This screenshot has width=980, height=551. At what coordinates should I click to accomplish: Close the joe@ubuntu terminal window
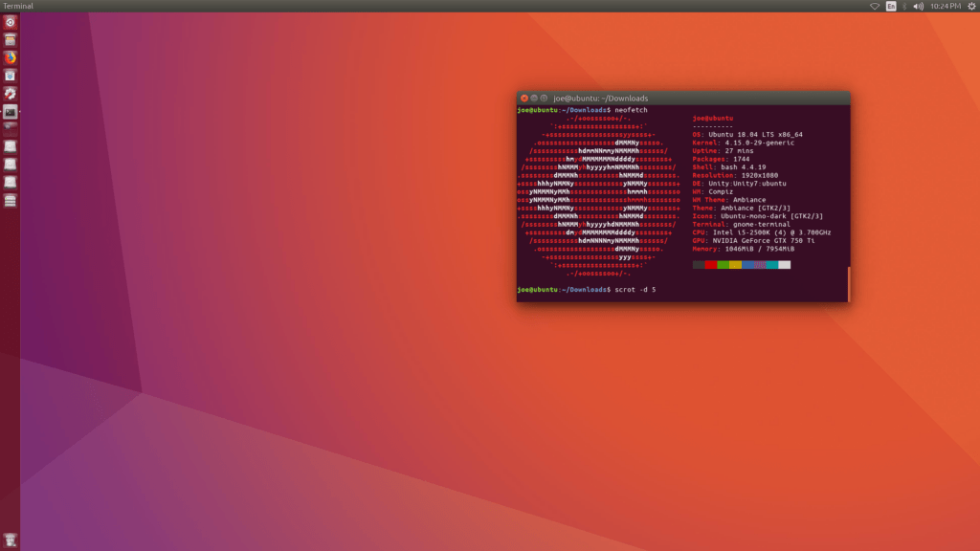point(524,99)
